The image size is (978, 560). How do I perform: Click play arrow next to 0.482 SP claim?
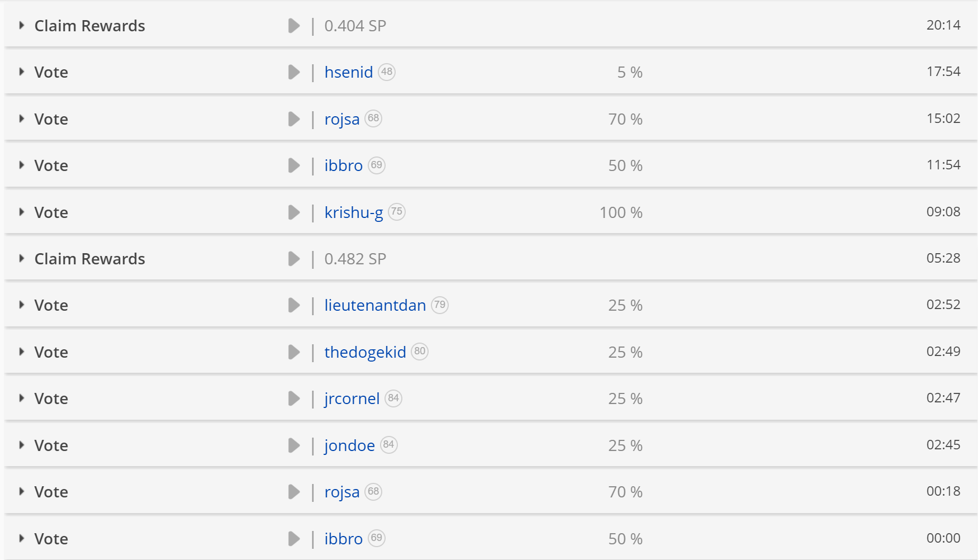pyautogui.click(x=294, y=259)
